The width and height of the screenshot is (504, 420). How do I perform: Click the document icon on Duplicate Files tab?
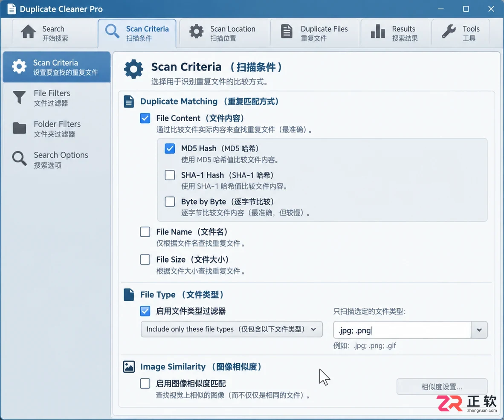287,32
